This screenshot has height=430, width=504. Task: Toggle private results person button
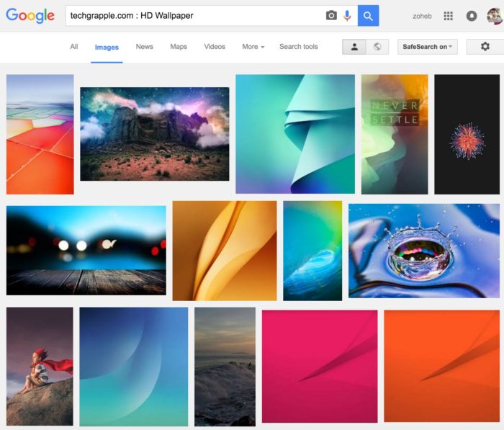pos(354,47)
